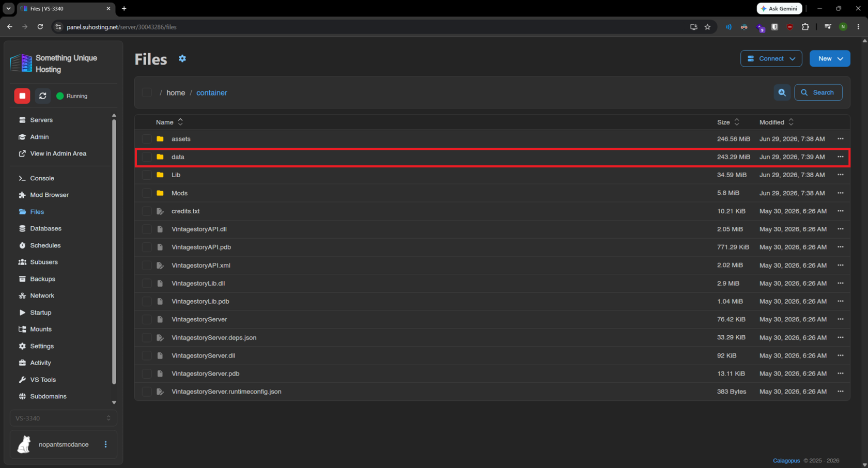Select all files with header checkbox
The image size is (868, 468).
coord(147,92)
